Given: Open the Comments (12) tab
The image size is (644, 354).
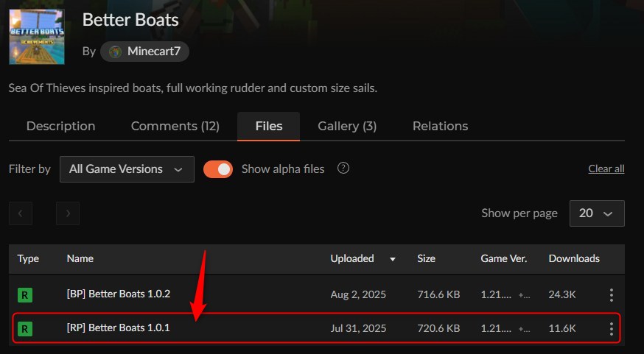Looking at the screenshot, I should pos(175,127).
